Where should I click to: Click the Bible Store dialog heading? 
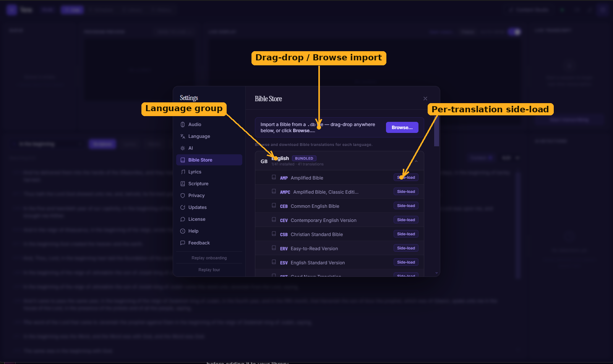pyautogui.click(x=268, y=99)
